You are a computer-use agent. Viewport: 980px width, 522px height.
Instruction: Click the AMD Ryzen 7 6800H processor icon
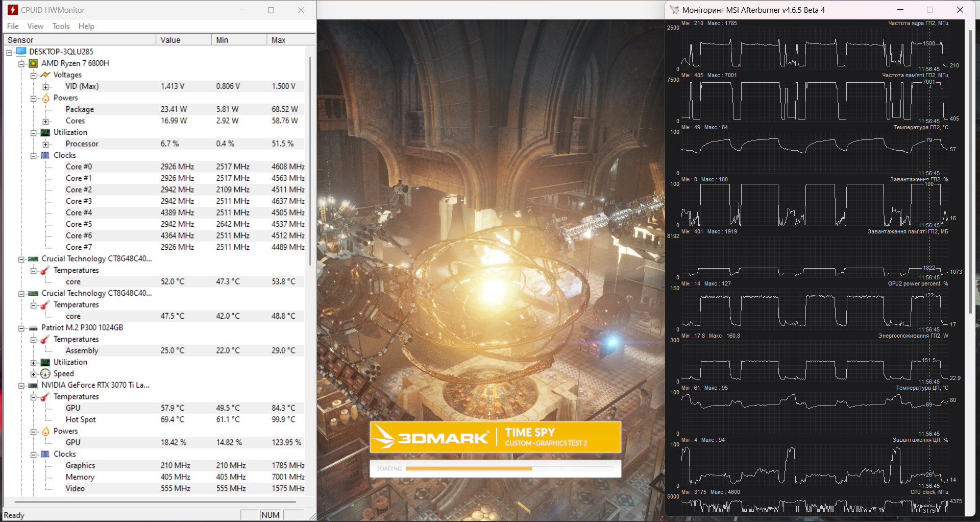coord(33,63)
